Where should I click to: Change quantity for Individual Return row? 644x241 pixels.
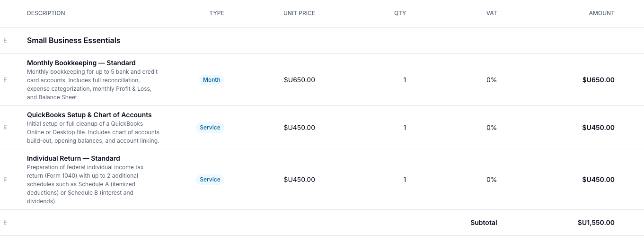(x=405, y=180)
